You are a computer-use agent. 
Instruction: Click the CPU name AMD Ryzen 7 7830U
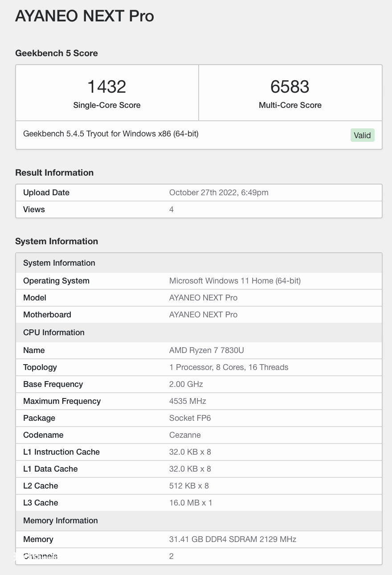(x=207, y=350)
